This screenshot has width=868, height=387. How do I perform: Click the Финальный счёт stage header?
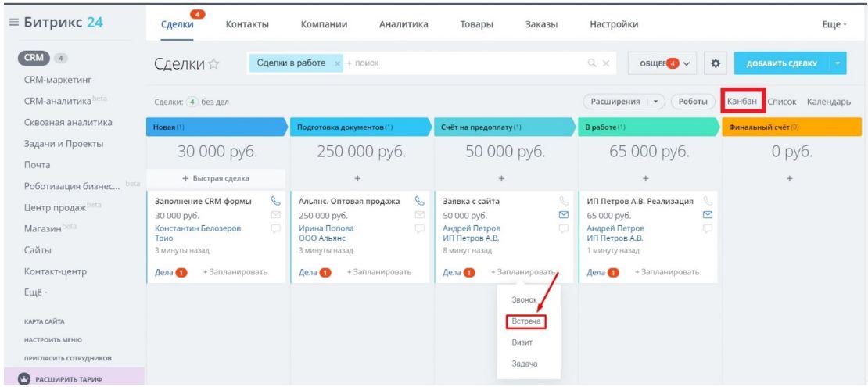pos(792,127)
